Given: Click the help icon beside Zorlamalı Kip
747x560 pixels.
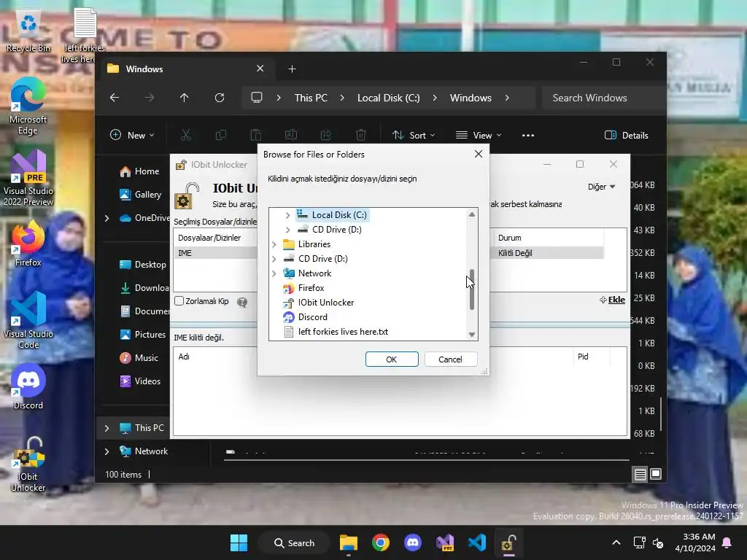Looking at the screenshot, I should (x=242, y=302).
